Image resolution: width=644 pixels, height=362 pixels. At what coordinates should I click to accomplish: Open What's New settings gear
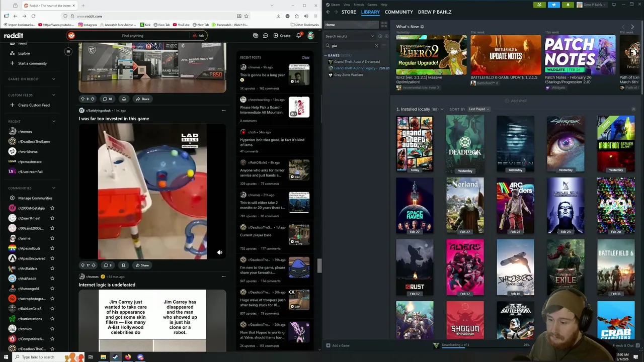422,27
